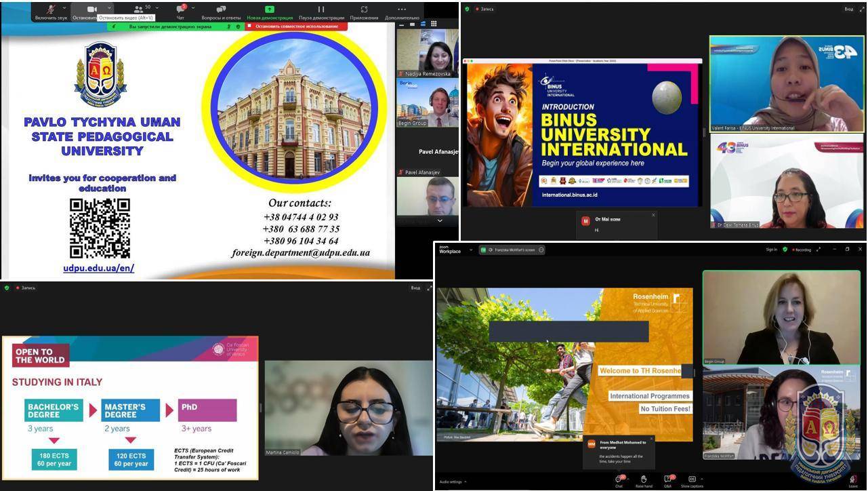868x491 pixels.
Task: Select Valent Farisa video tile
Action: pyautogui.click(x=787, y=83)
